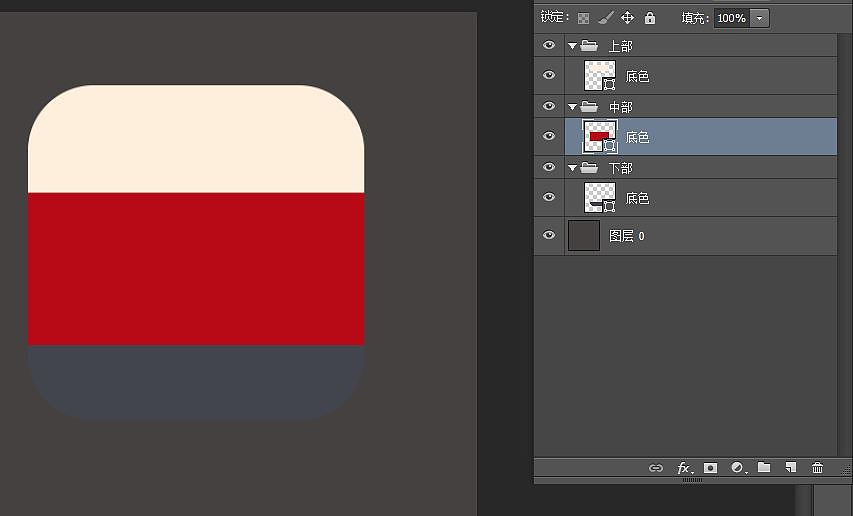Hide the 中部 group

(x=549, y=106)
